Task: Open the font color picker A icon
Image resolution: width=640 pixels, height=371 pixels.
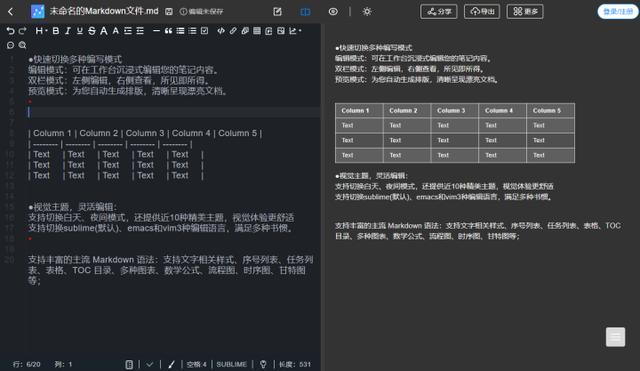Action: tap(104, 31)
